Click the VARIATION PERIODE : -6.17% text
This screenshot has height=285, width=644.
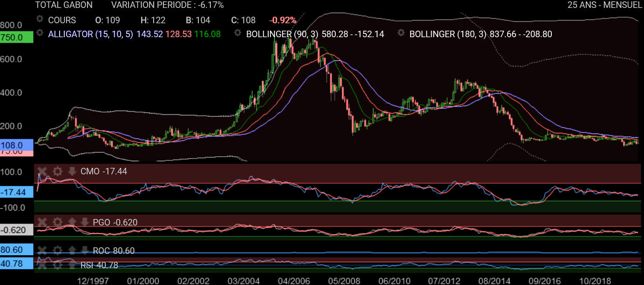coord(168,5)
